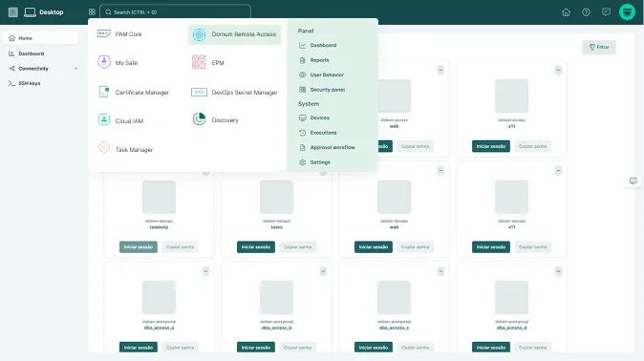Screen dimensions: 644x361
Task: Toggle the module grid launcher icon
Action: 92,12
